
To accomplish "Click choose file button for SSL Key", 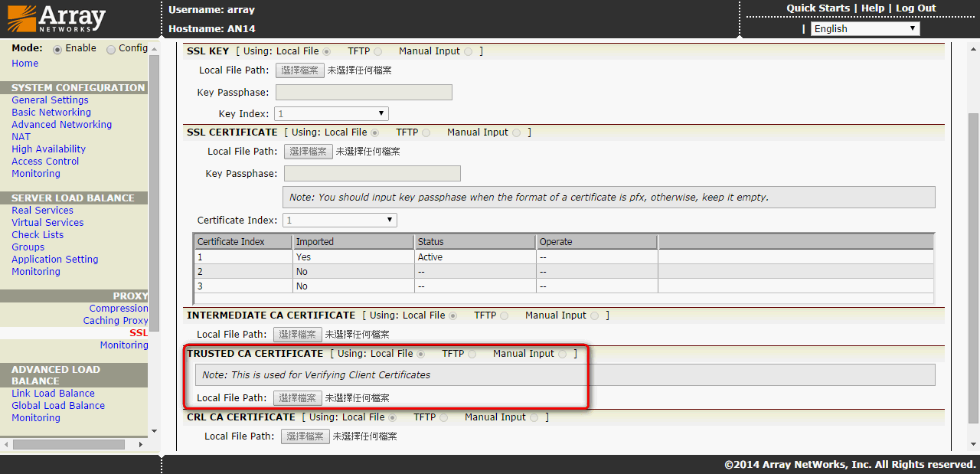I will coord(299,70).
